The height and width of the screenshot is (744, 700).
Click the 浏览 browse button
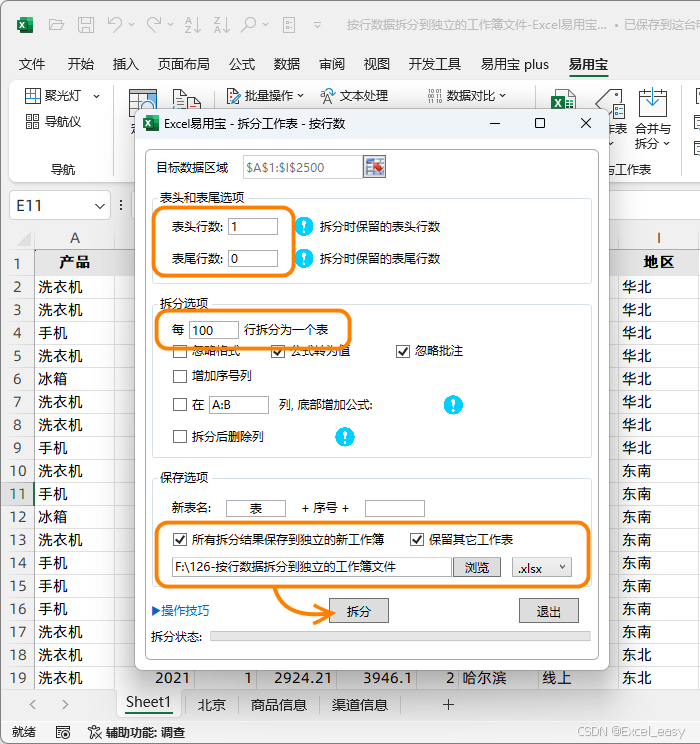[x=477, y=567]
